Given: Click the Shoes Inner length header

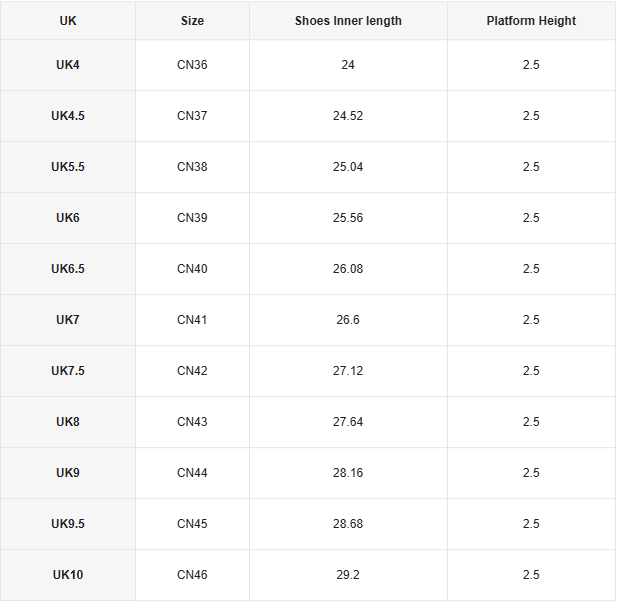Looking at the screenshot, I should click(348, 21).
